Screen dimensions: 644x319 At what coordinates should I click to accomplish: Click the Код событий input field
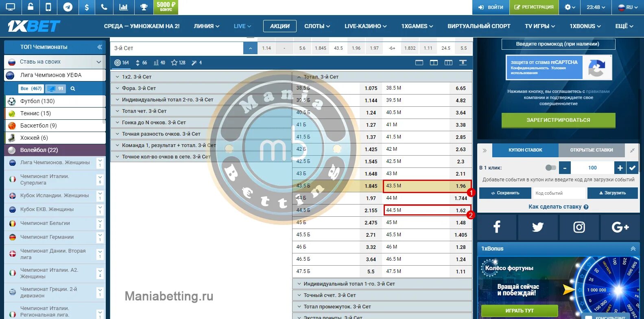coord(559,193)
